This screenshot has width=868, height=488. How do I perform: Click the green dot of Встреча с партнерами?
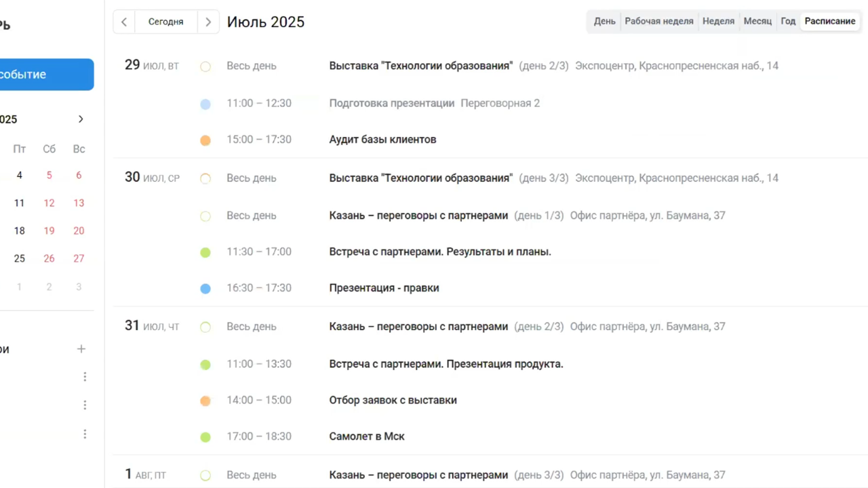click(205, 251)
